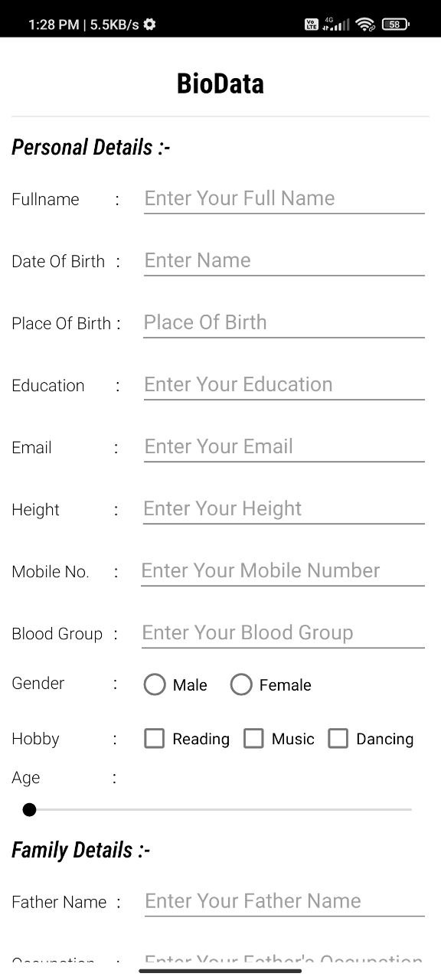Tap the Place Of Birth field
Viewport: 441px width, 980px height.
pos(283,322)
